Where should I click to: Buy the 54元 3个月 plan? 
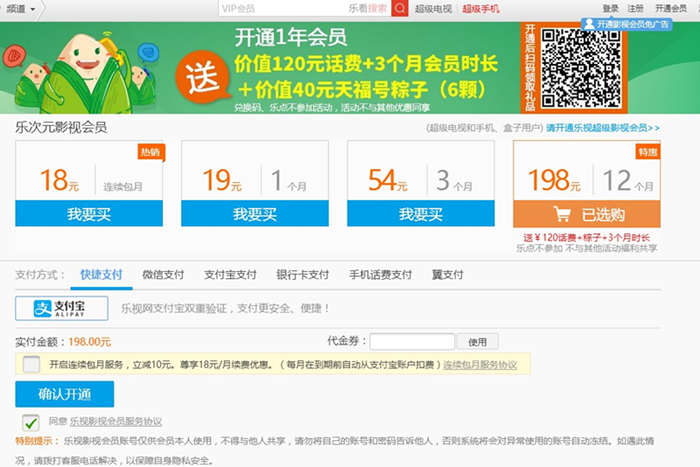tap(421, 214)
